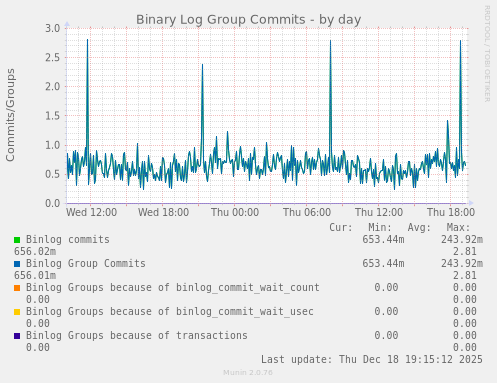This screenshot has width=497, height=383.
Task: Click the spike peak near Wed 12:00
Action: tap(88, 40)
